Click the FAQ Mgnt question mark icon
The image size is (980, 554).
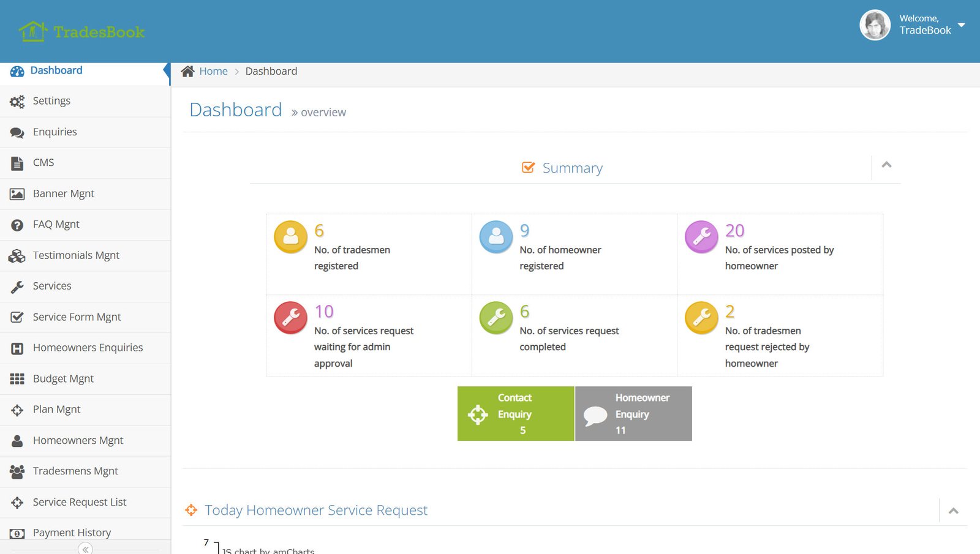(x=17, y=225)
